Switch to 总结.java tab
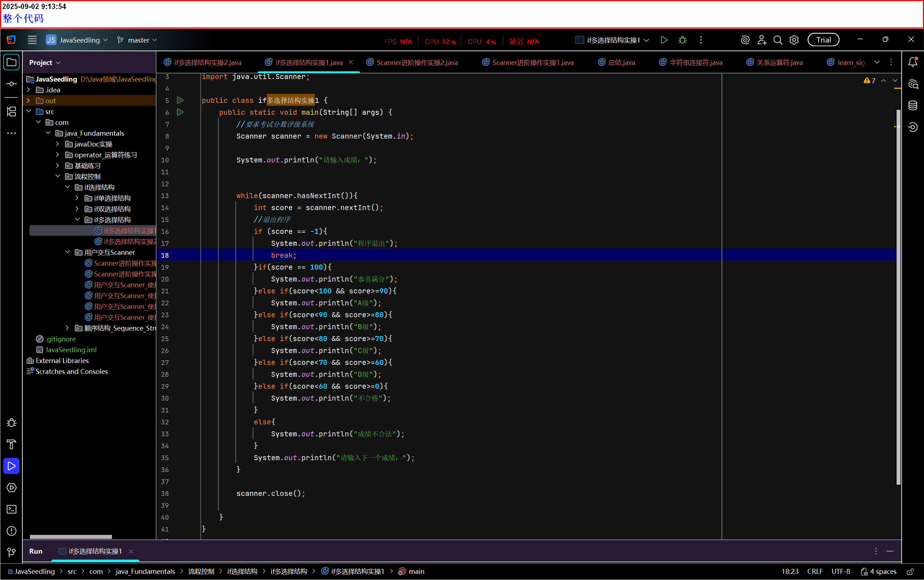Screen dimensions: 924x580 [x=617, y=62]
